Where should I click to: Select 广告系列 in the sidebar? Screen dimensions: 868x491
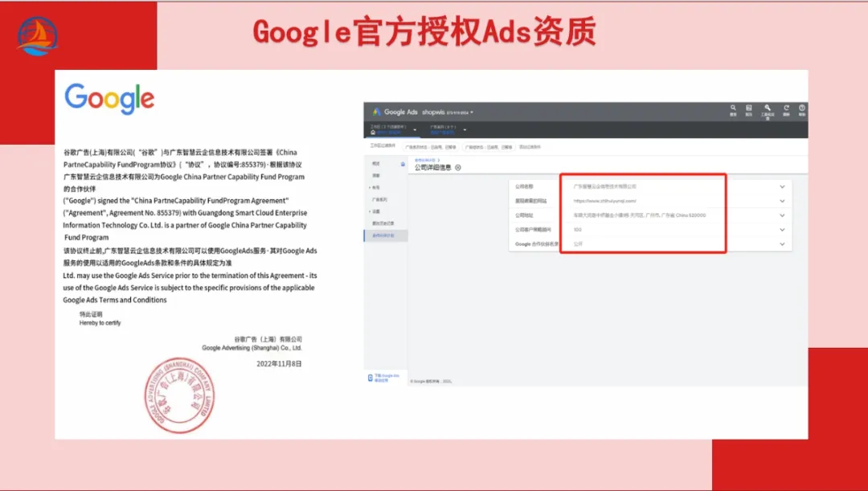coord(379,199)
